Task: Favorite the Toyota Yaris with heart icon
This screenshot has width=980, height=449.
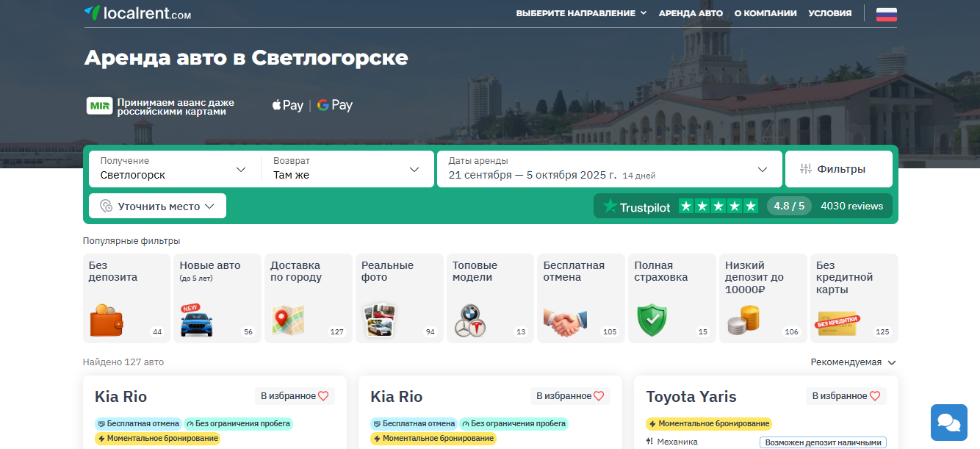Action: 874,396
